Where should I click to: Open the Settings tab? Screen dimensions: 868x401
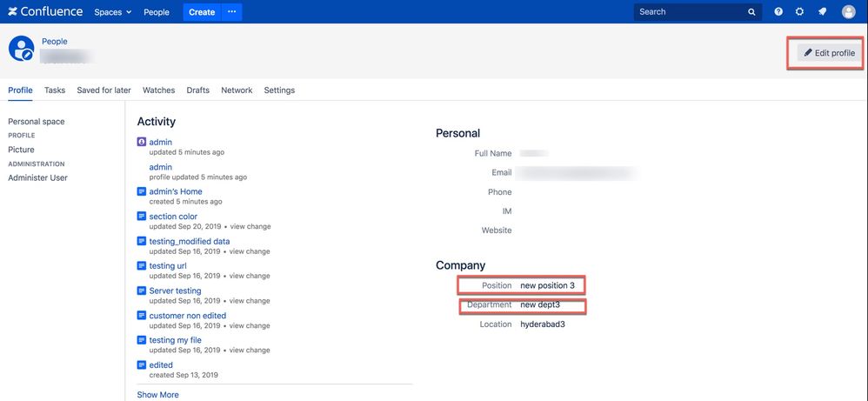(x=279, y=90)
